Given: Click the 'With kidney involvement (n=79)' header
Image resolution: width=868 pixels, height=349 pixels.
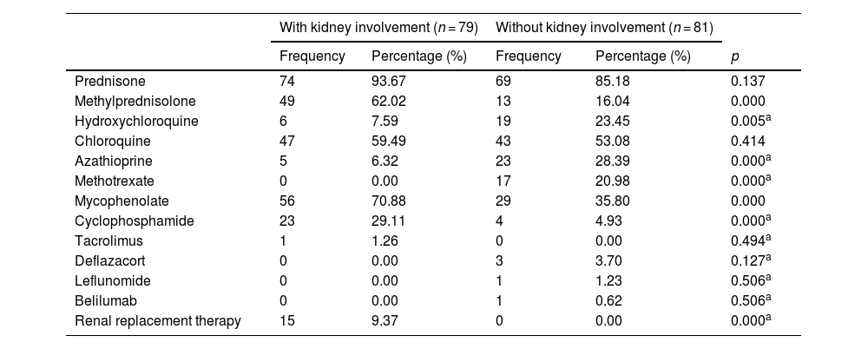Looking at the screenshot, I should pyautogui.click(x=378, y=28).
